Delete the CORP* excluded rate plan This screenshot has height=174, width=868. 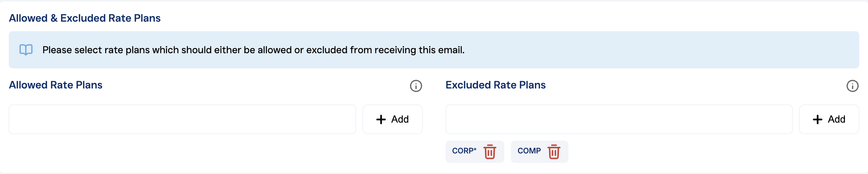tap(490, 152)
